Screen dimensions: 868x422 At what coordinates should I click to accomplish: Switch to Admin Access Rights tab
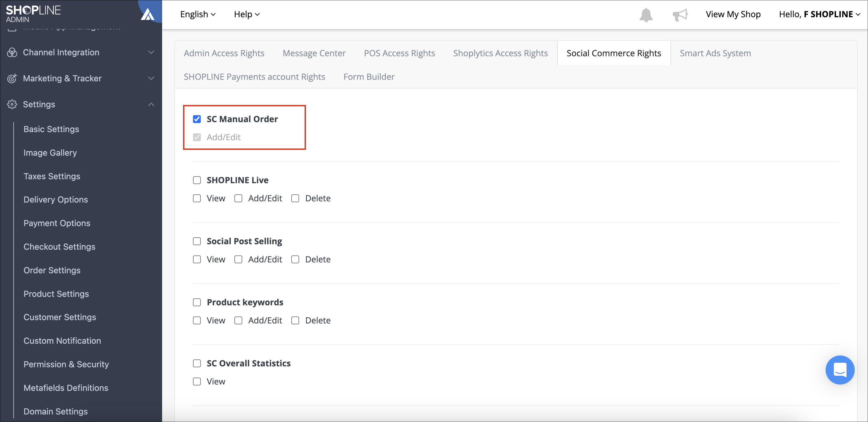[x=224, y=53]
